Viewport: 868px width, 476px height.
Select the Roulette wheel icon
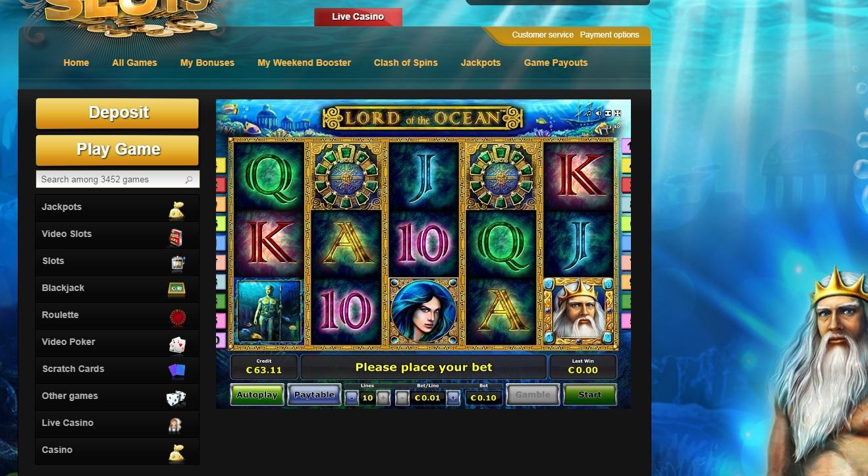coord(177,318)
